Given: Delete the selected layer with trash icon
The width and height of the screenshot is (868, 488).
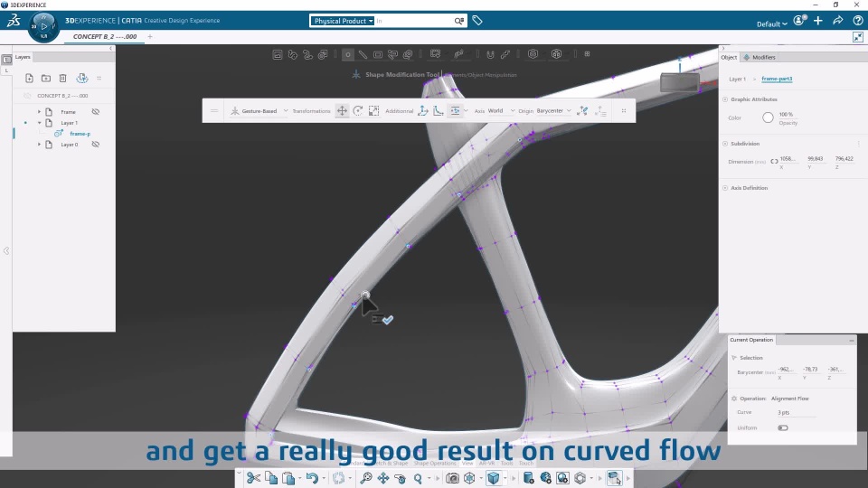Looking at the screenshot, I should pos(62,79).
